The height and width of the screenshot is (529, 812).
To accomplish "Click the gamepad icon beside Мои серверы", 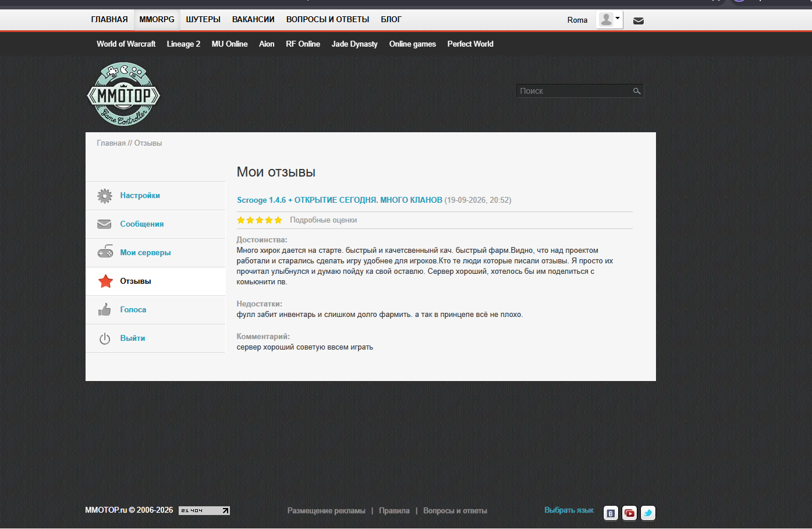I will click(105, 252).
